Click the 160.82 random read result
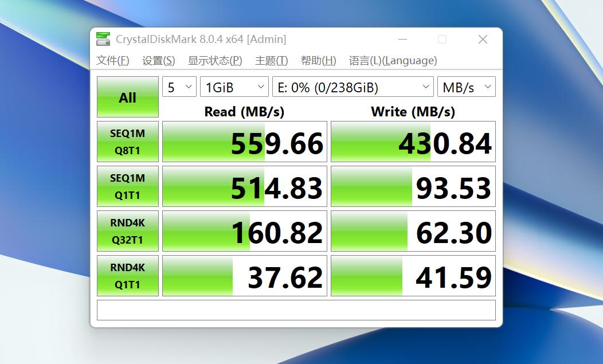The width and height of the screenshot is (603, 364). (x=245, y=231)
